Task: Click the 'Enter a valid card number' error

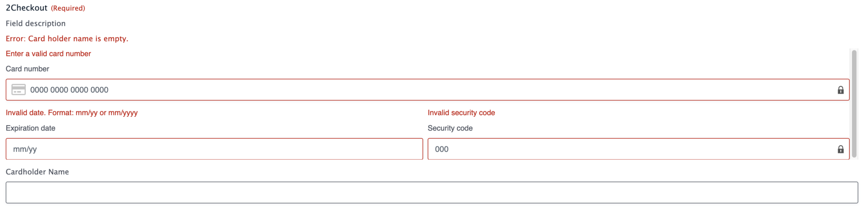Action: [x=48, y=54]
